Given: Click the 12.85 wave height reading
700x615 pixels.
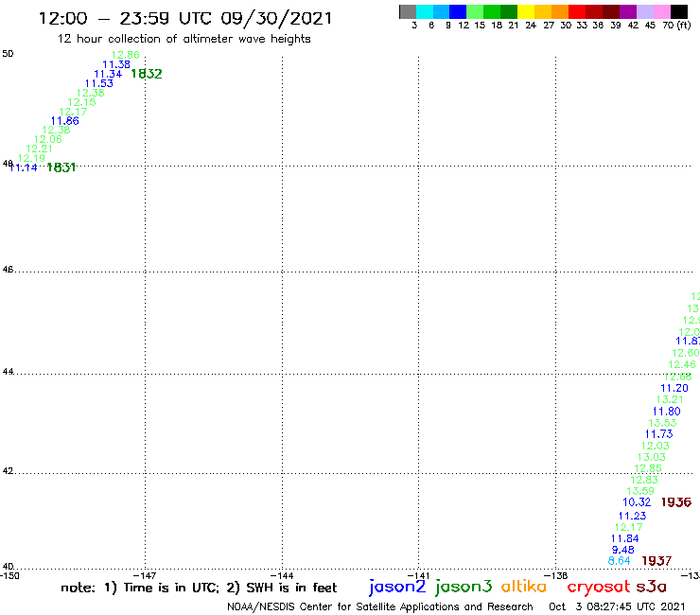Looking at the screenshot, I should (648, 468).
